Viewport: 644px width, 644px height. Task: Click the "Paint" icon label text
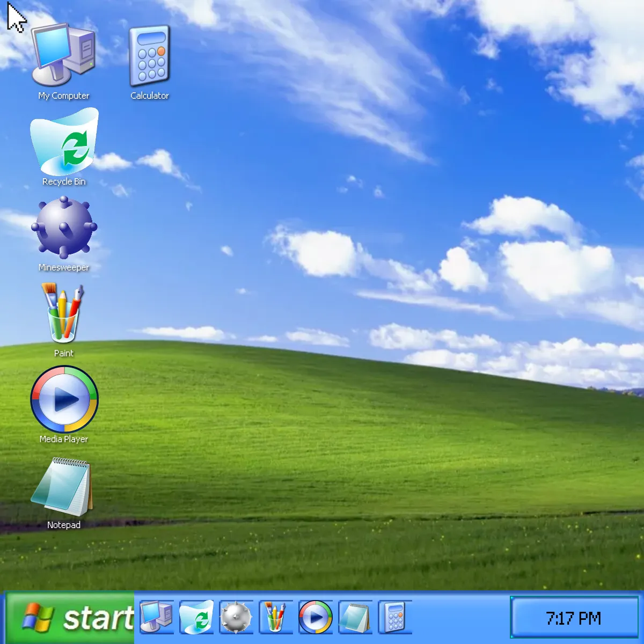pos(64,354)
